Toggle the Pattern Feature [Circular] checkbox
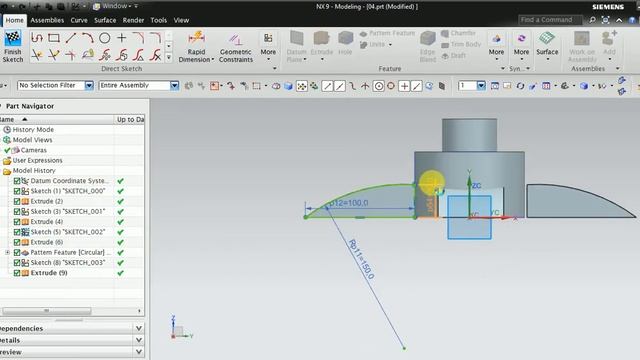Image resolution: width=640 pixels, height=360 pixels. tap(17, 252)
